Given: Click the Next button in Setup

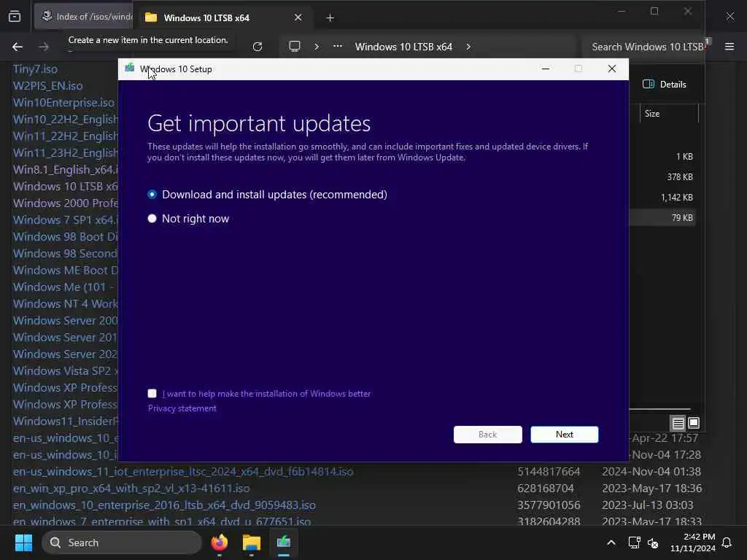Looking at the screenshot, I should pyautogui.click(x=564, y=435).
